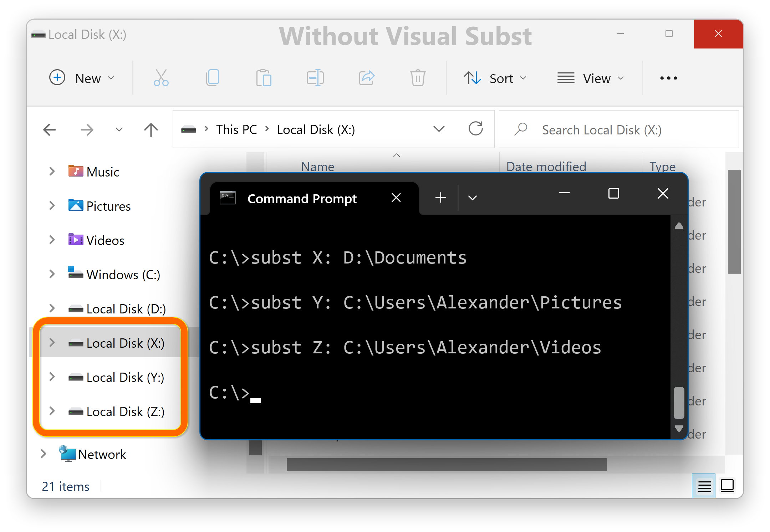Expand the Local Disk (Y:) tree item
Viewport: 770px width, 532px height.
click(x=51, y=377)
